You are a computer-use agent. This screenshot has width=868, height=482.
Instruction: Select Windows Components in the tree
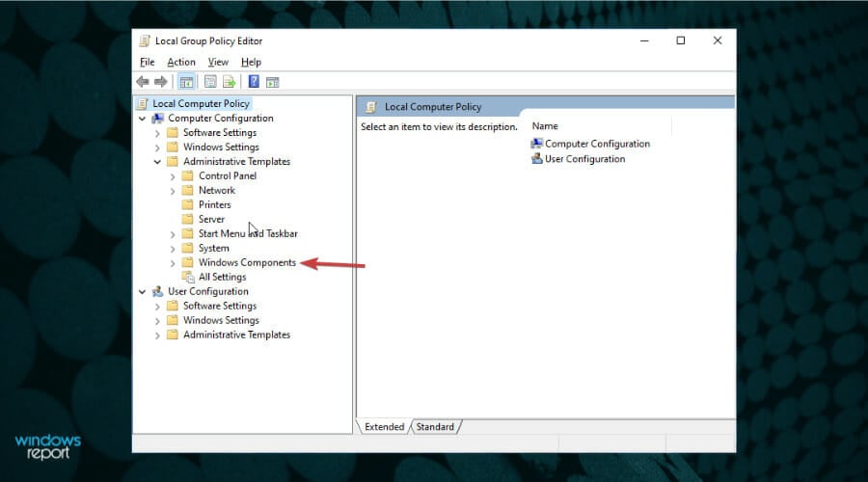click(x=247, y=262)
